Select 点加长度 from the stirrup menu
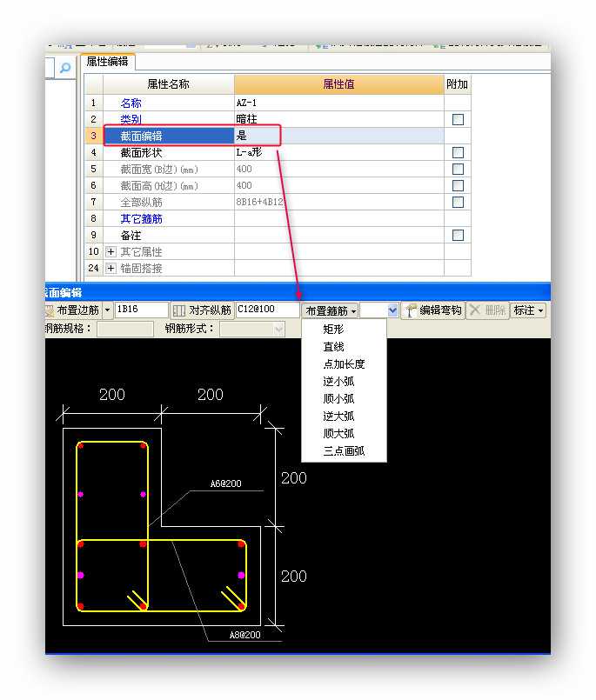596x700 pixels. 344,364
